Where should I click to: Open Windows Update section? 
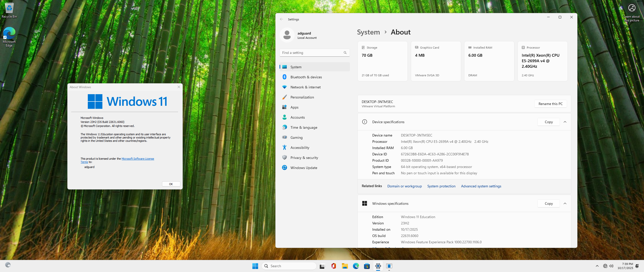coord(304,168)
